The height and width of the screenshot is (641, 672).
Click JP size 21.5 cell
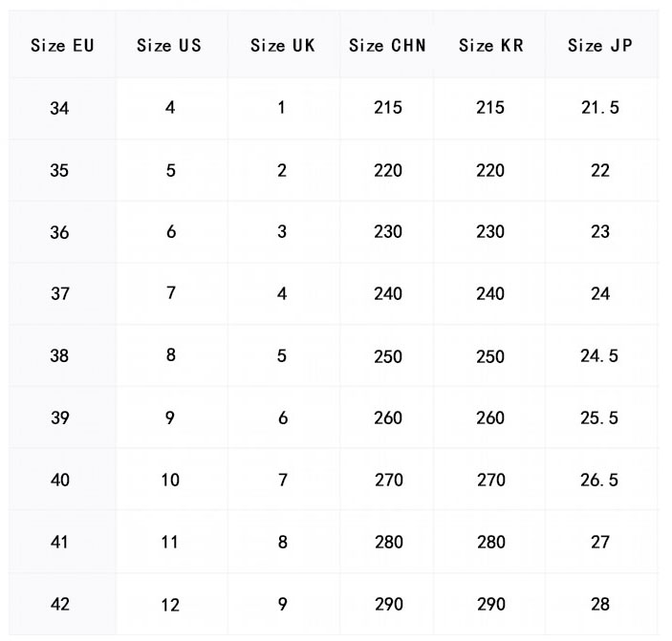600,108
